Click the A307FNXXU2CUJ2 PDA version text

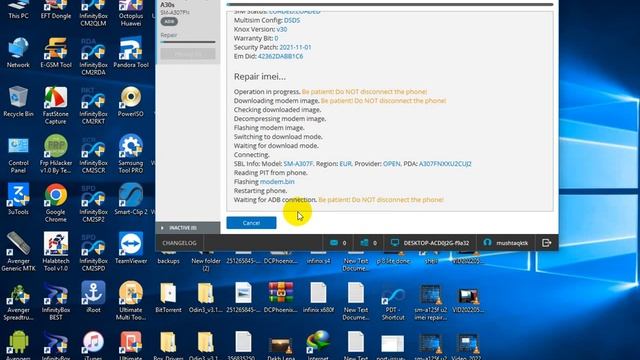click(445, 164)
